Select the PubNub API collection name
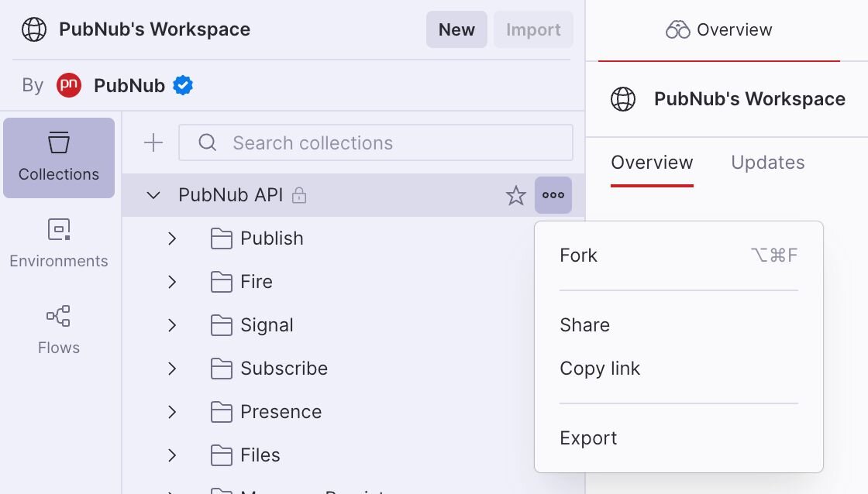Screen dimensions: 868x494 pyautogui.click(x=231, y=195)
